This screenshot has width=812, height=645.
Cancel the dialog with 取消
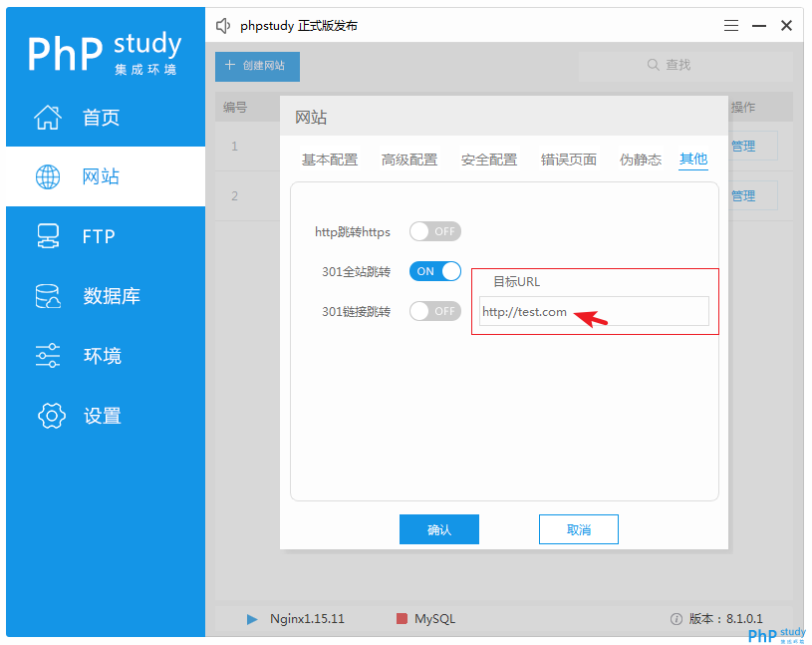579,529
